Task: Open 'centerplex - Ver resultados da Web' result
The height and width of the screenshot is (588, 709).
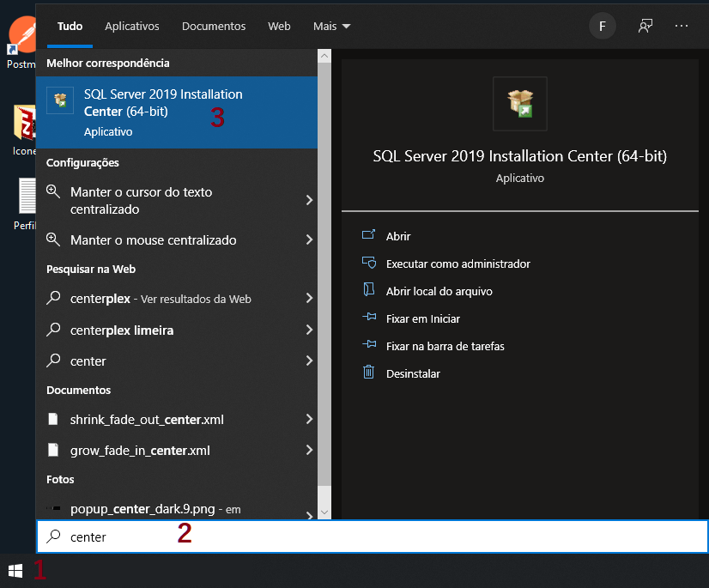Action: pos(177,298)
